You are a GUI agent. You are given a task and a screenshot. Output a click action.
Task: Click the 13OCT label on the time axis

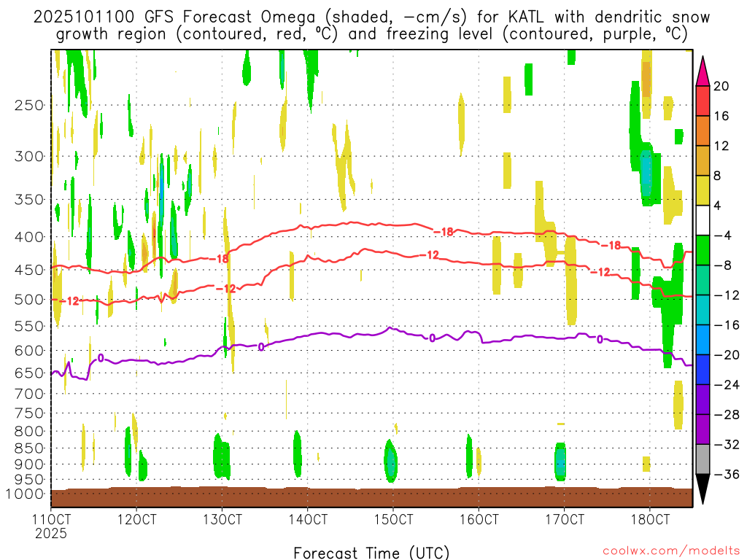[222, 519]
